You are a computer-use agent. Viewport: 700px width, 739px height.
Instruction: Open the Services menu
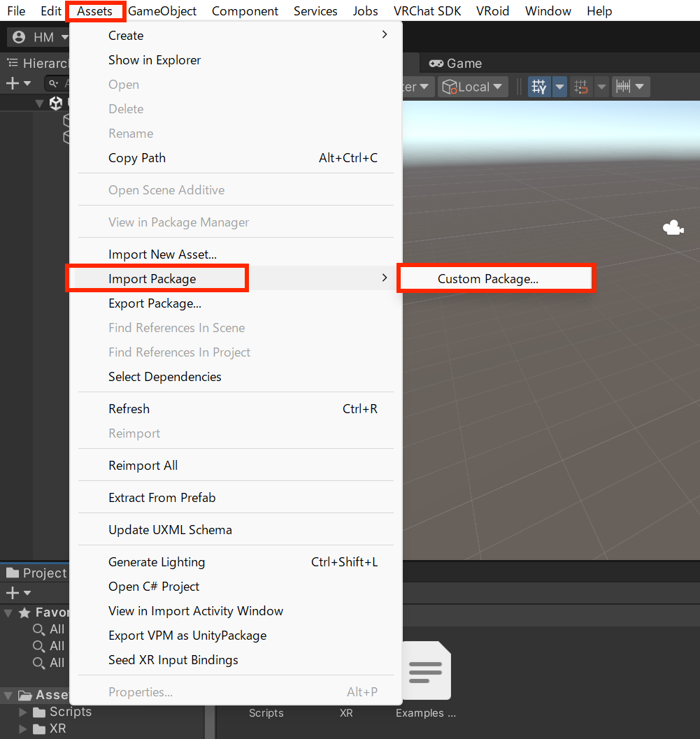click(x=315, y=11)
